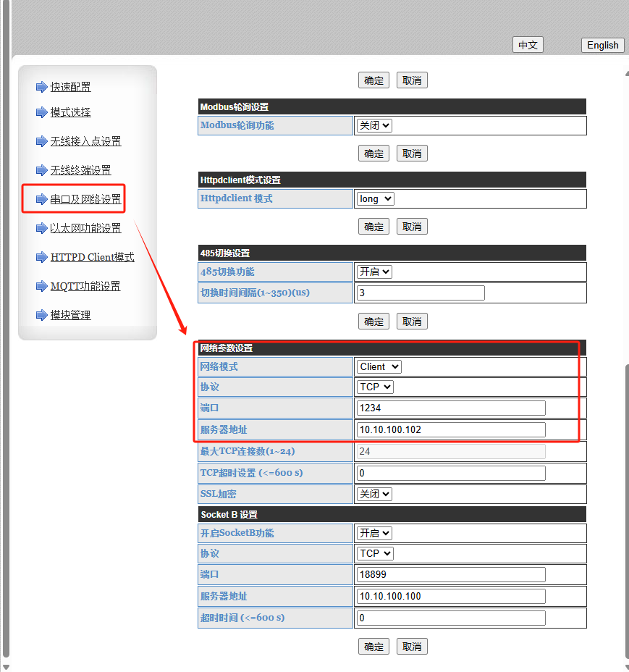
Task: Expand the Httpdclient 模式 long dropdown
Action: pyautogui.click(x=375, y=198)
